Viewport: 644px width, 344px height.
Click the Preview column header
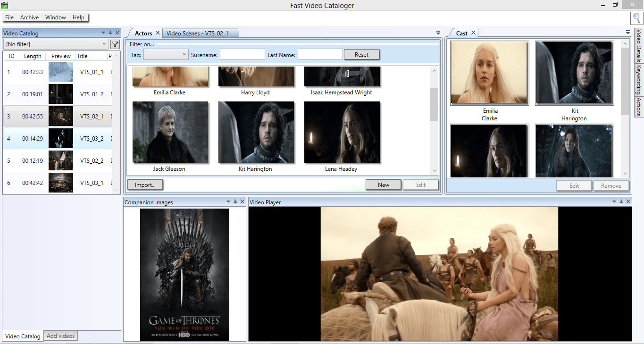tap(61, 56)
